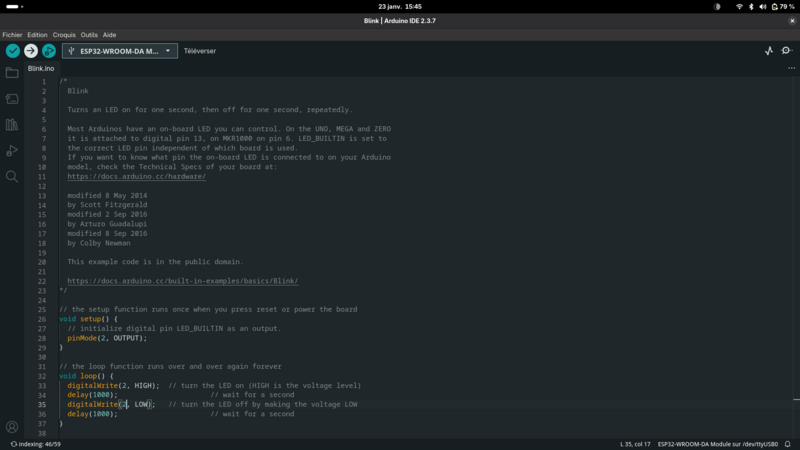Image resolution: width=800 pixels, height=450 pixels.
Task: Open the account profile icon
Action: click(12, 427)
